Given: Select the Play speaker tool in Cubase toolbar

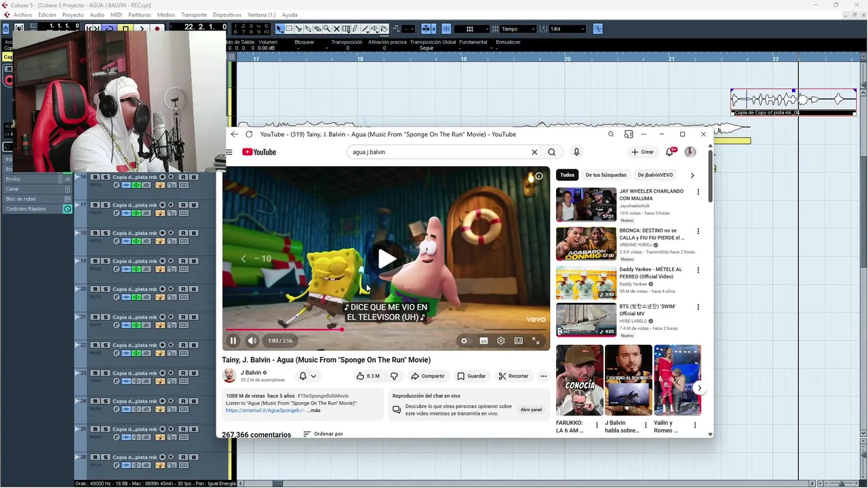Looking at the screenshot, I should point(375,29).
